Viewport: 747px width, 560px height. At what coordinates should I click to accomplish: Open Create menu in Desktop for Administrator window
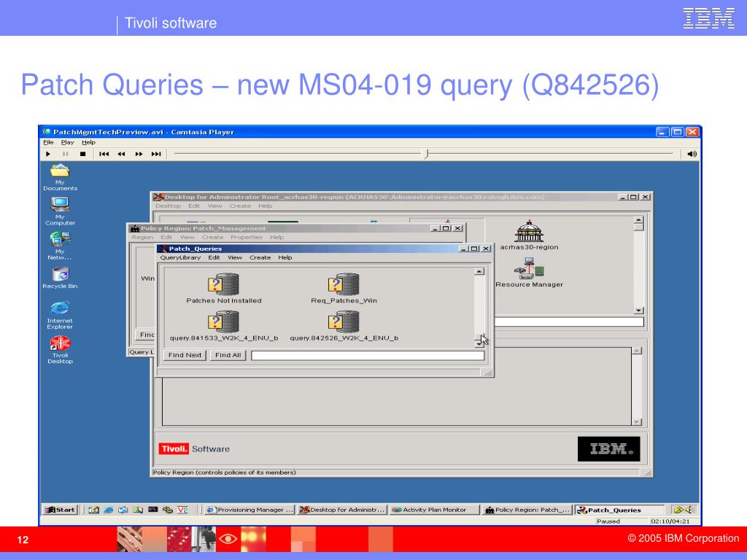coord(240,206)
